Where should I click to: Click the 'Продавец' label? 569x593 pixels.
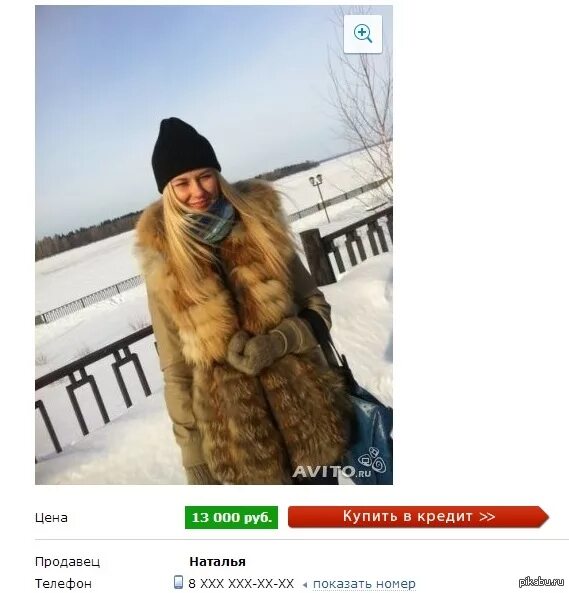(67, 562)
